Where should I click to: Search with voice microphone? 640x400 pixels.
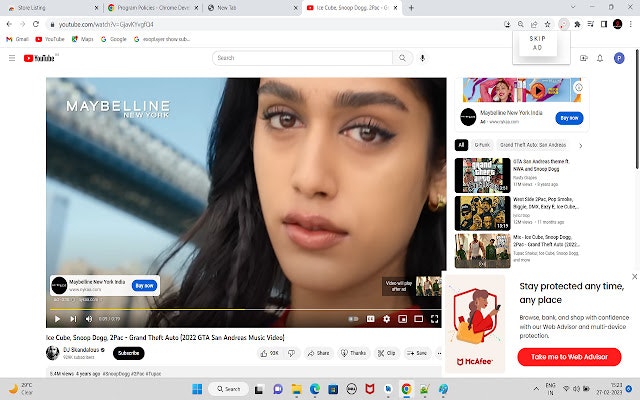pos(422,58)
